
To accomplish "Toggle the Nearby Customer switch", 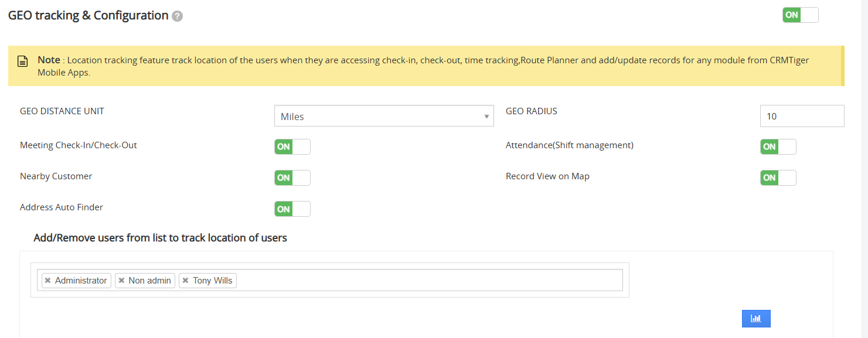I will coord(292,177).
